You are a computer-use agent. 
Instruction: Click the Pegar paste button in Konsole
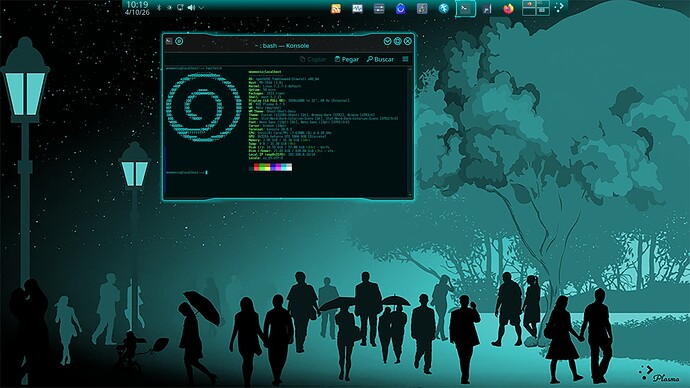[x=346, y=59]
